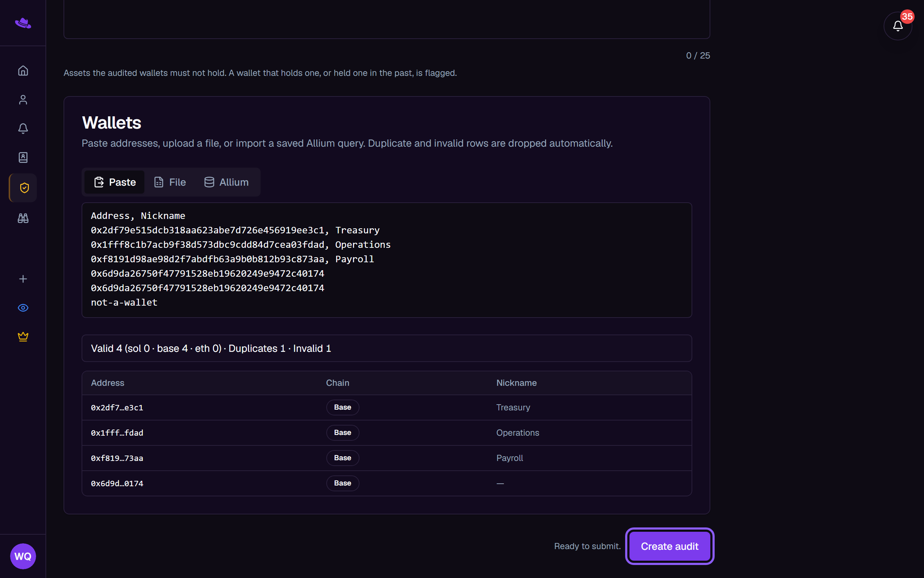Click the Nickname column header
The image size is (924, 578).
click(516, 383)
